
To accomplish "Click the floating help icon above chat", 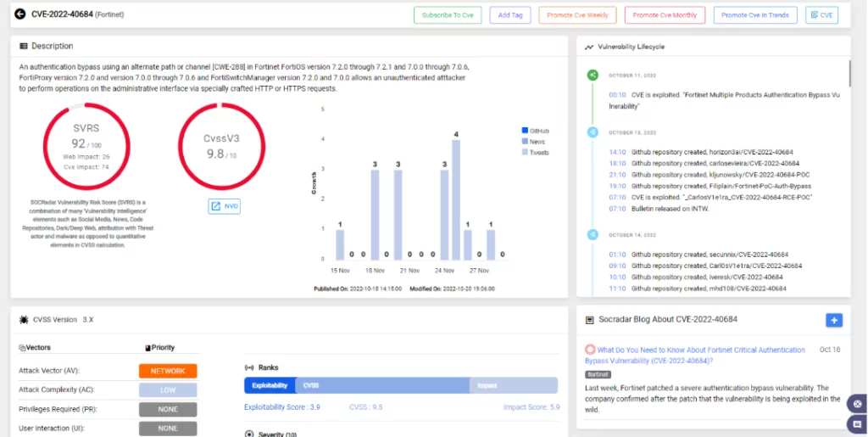I will coord(857,404).
